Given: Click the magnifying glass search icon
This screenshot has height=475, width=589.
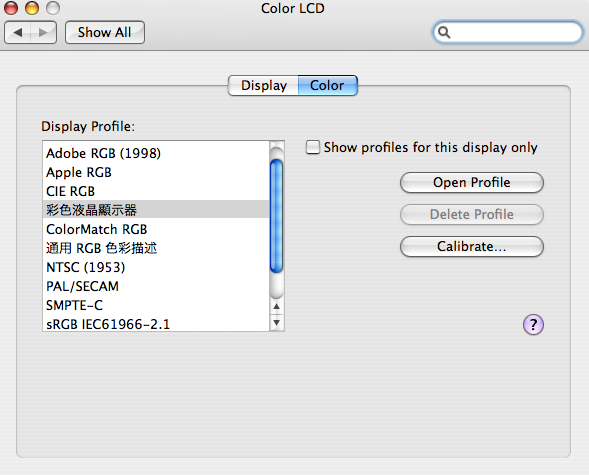Looking at the screenshot, I should (444, 32).
